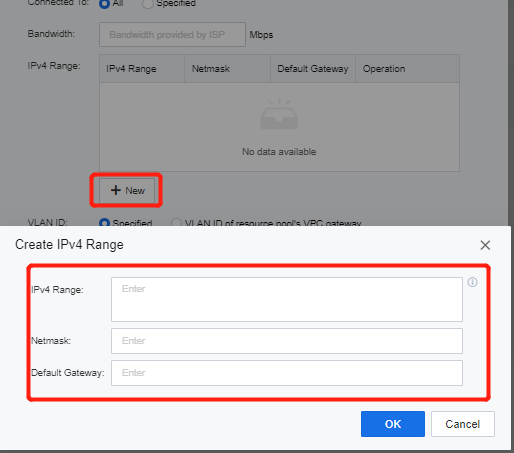Select the Specified radio for Connected To

tap(148, 3)
